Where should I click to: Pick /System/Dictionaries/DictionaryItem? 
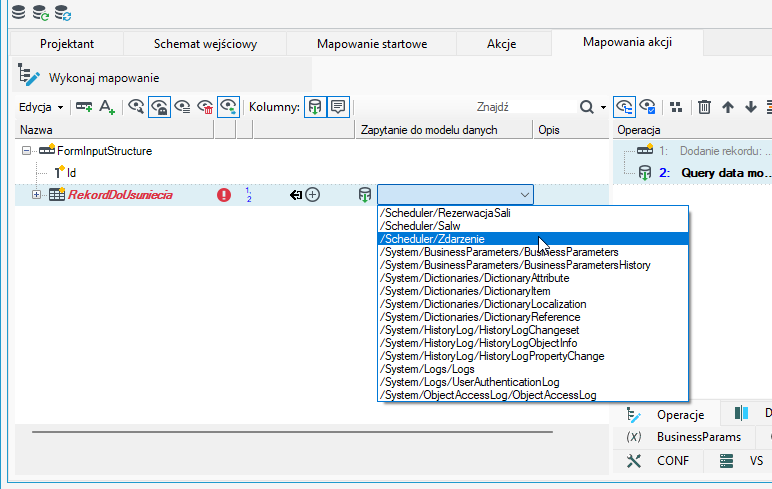[533, 291]
